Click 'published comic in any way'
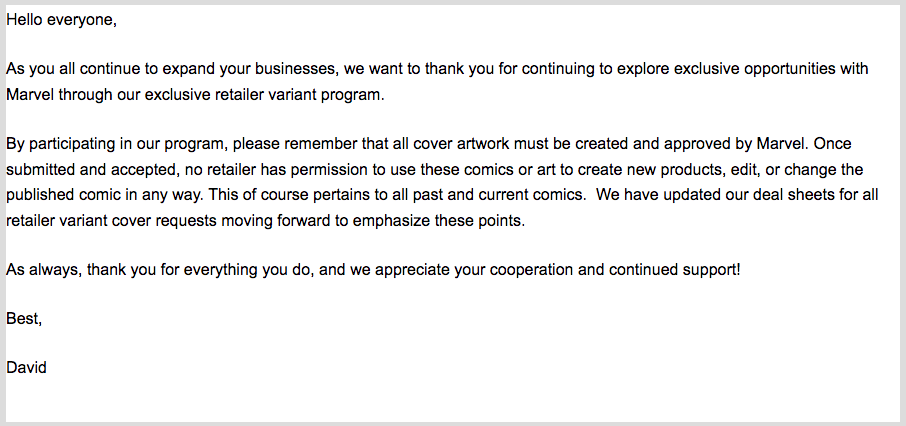The width and height of the screenshot is (906, 426). (102, 195)
